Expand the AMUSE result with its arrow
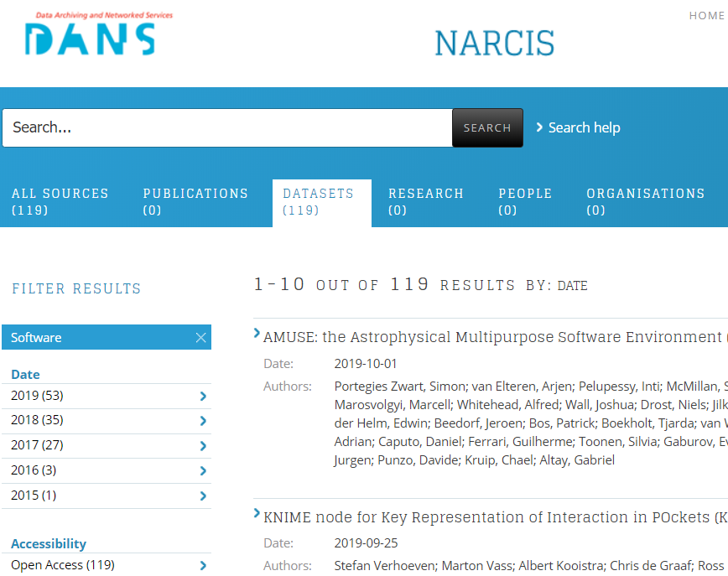Screen dimensions: 728x576 [257, 333]
